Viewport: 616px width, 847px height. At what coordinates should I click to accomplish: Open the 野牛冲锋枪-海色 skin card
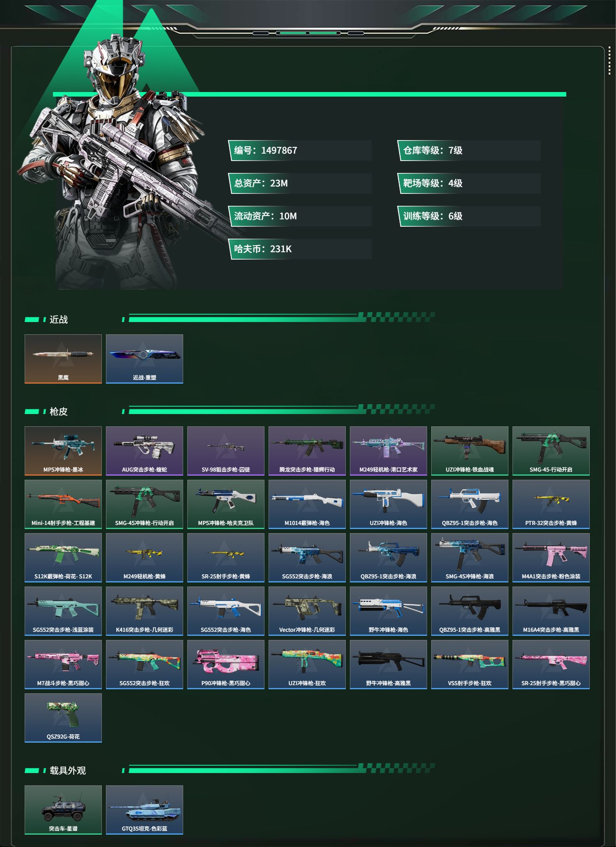coord(388,611)
